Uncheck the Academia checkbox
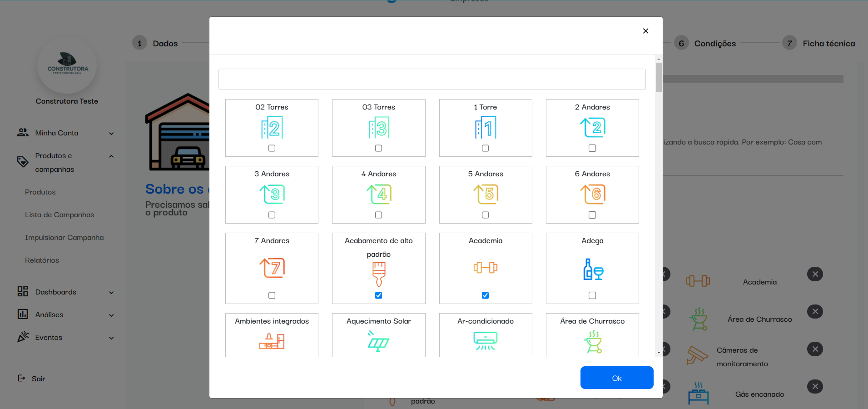This screenshot has height=409, width=868. click(x=485, y=295)
